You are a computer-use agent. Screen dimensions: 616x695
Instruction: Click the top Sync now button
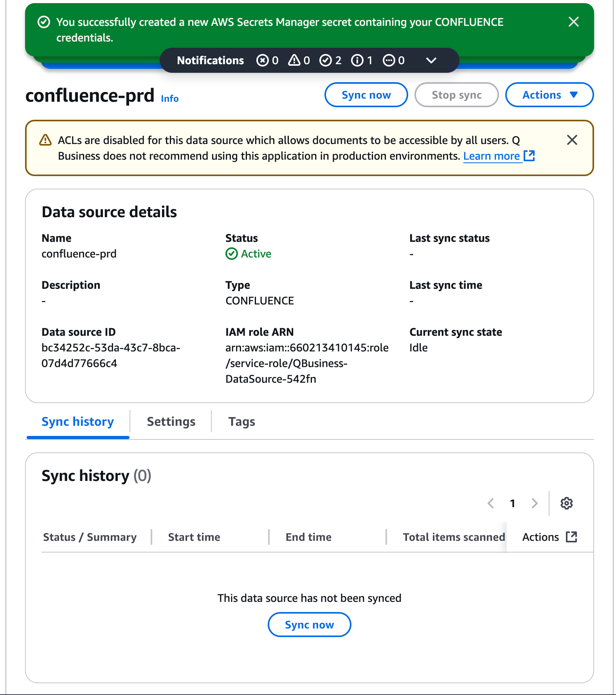pyautogui.click(x=366, y=95)
